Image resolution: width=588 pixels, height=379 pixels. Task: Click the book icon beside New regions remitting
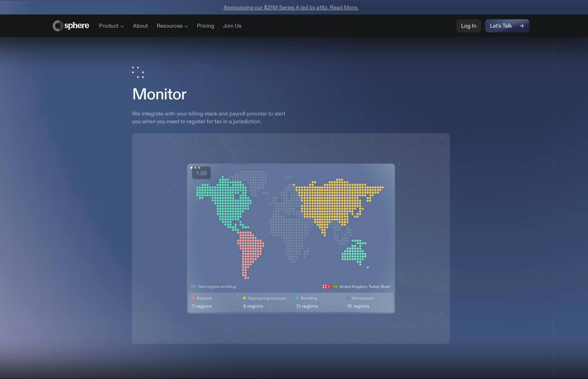tap(193, 286)
